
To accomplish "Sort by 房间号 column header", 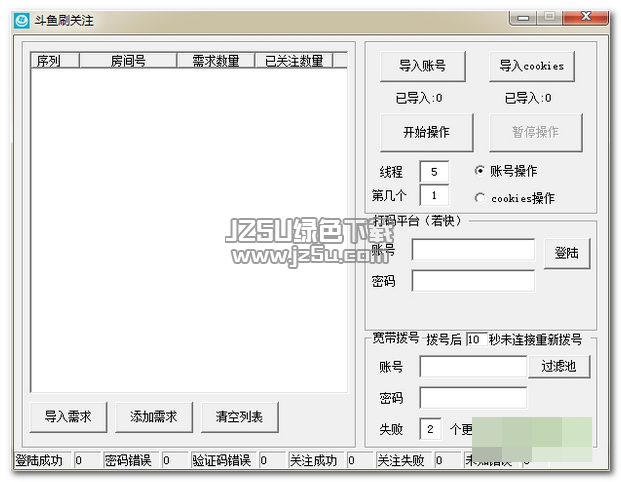I will 128,61.
